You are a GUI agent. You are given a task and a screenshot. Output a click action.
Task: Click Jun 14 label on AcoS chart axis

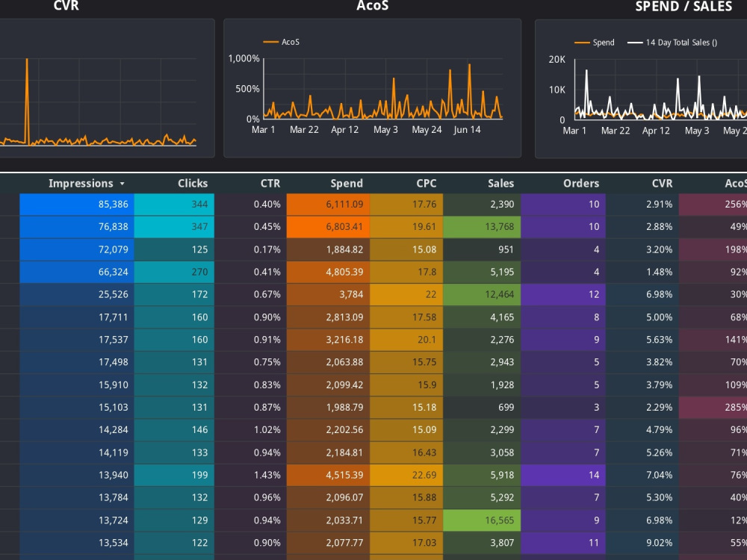(467, 129)
